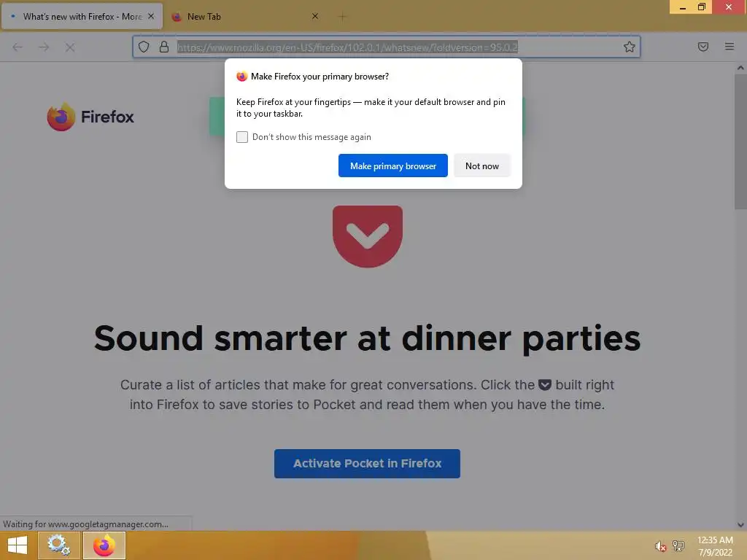This screenshot has height=560, width=747.
Task: Click Firefox icon in dialog title
Action: [242, 76]
